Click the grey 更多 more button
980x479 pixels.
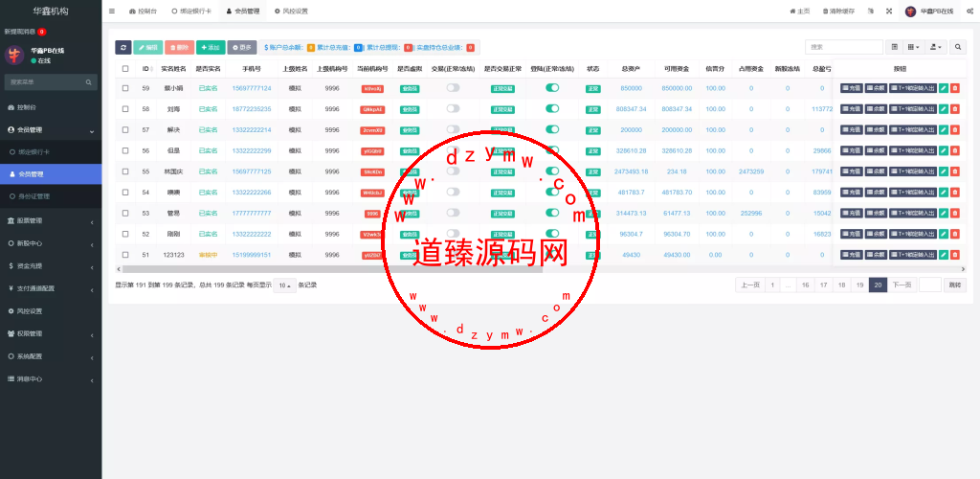(242, 48)
